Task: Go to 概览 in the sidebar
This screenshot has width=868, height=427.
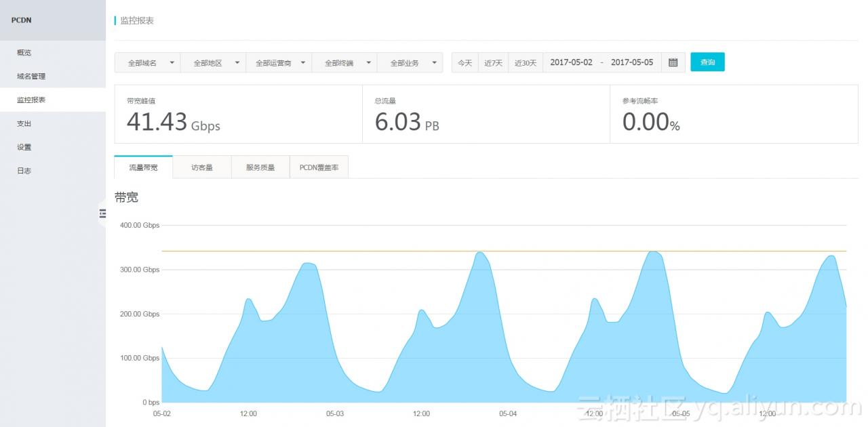Action: coord(24,53)
